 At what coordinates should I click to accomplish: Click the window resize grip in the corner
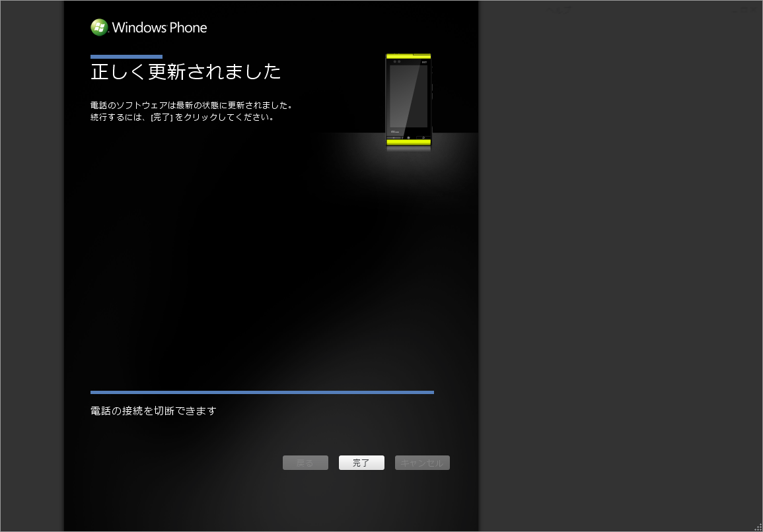(758, 527)
